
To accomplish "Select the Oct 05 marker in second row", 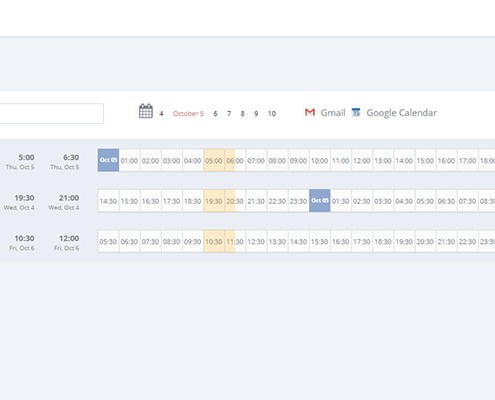I will pyautogui.click(x=320, y=201).
